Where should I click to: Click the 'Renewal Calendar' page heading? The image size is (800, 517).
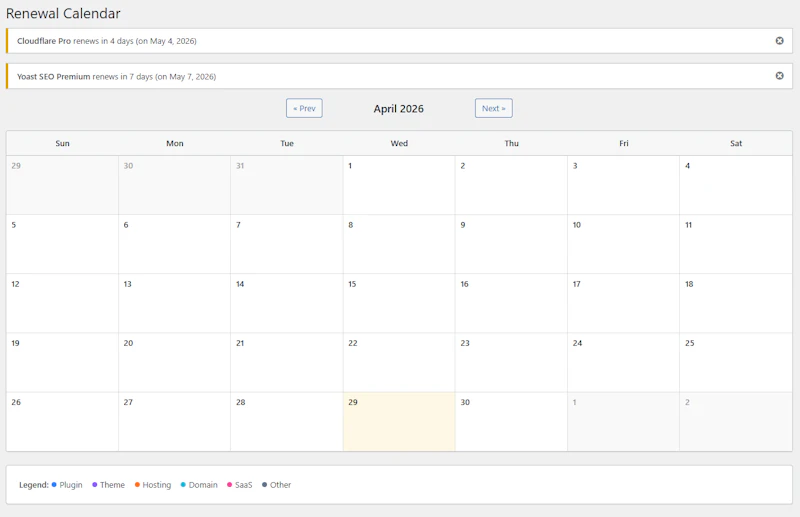point(63,13)
